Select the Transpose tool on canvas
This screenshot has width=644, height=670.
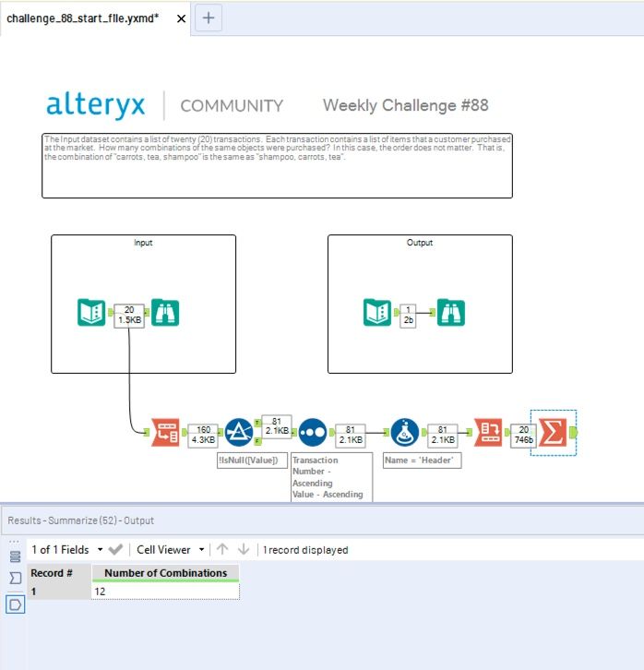tap(166, 433)
